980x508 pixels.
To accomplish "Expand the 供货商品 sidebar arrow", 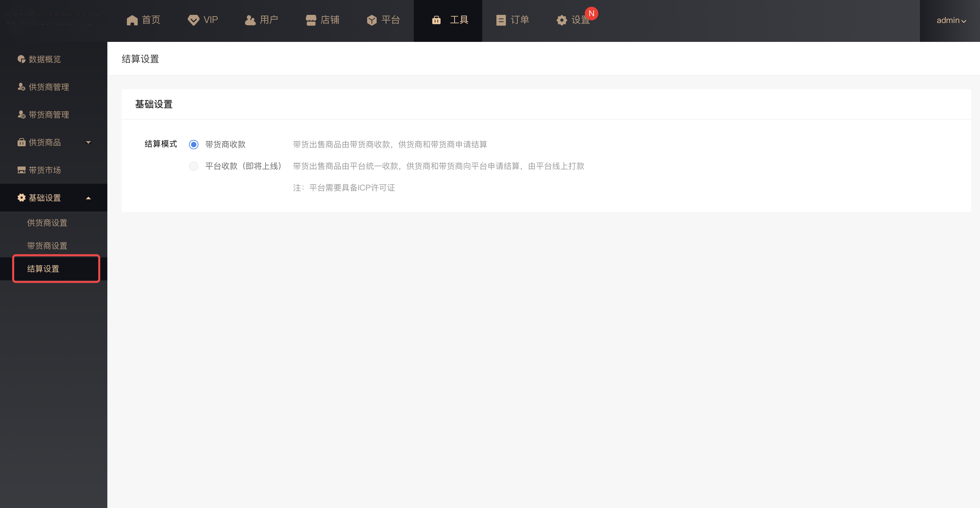I will tap(88, 143).
